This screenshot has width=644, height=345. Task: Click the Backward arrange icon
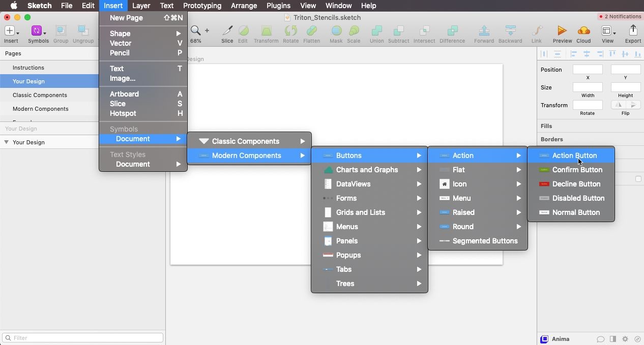(x=510, y=32)
